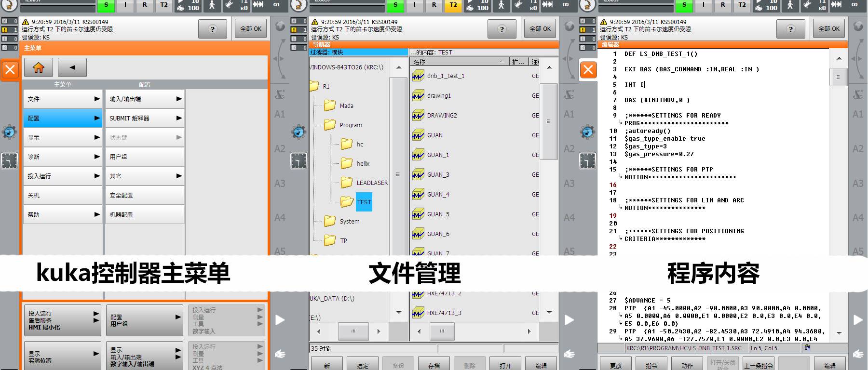Click the gear jog icon left of the navigator
Viewport: 868px width, 370px height.
tap(298, 132)
